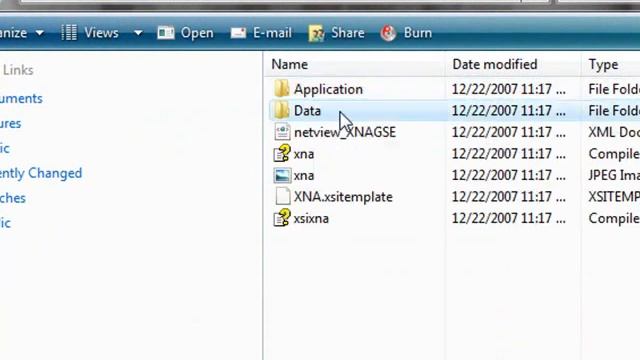Click the xsixna row's date modified

point(509,219)
